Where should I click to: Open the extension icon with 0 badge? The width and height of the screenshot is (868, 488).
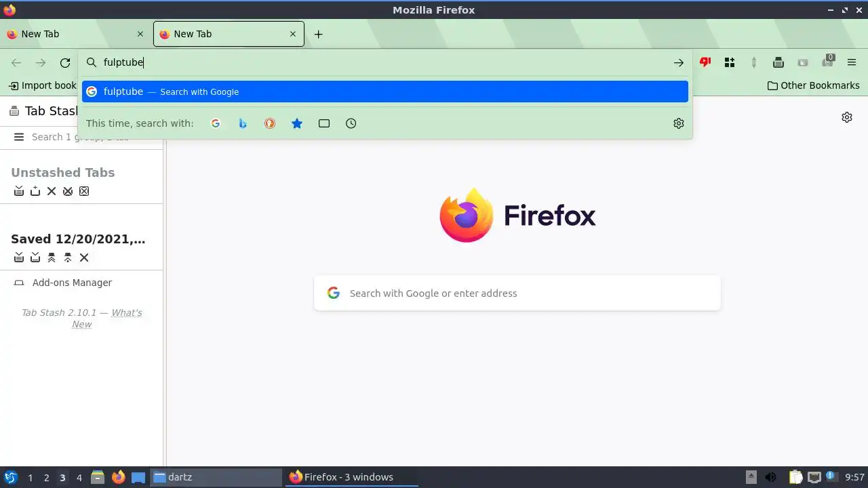tap(827, 62)
